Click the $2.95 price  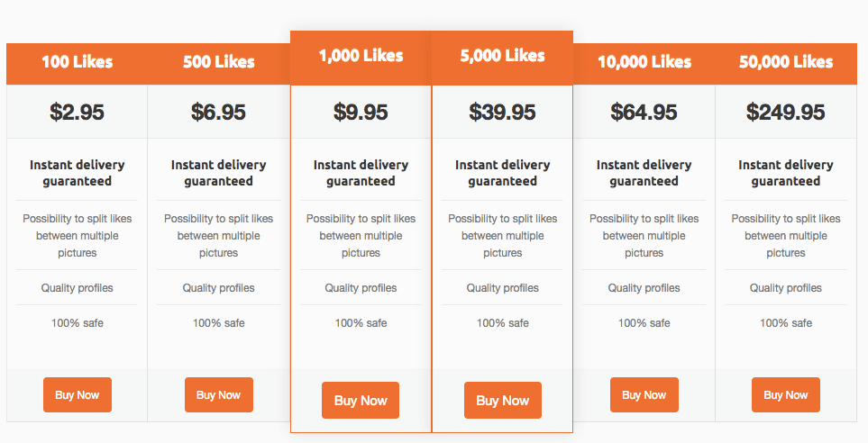coord(78,113)
